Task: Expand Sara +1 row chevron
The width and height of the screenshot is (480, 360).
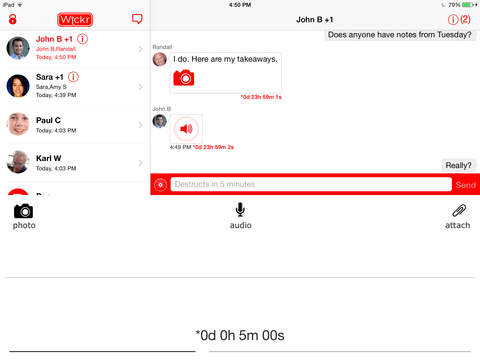Action: pos(141,87)
